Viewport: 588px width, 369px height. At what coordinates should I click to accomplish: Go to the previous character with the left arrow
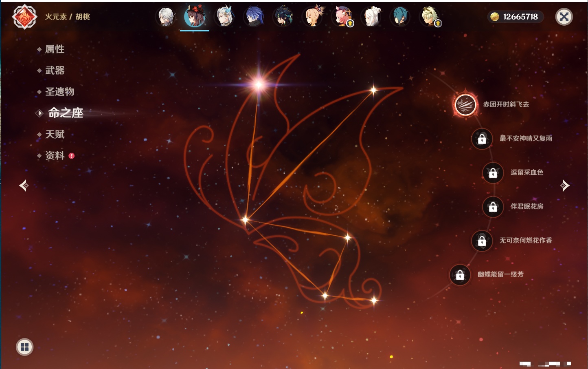pyautogui.click(x=24, y=186)
